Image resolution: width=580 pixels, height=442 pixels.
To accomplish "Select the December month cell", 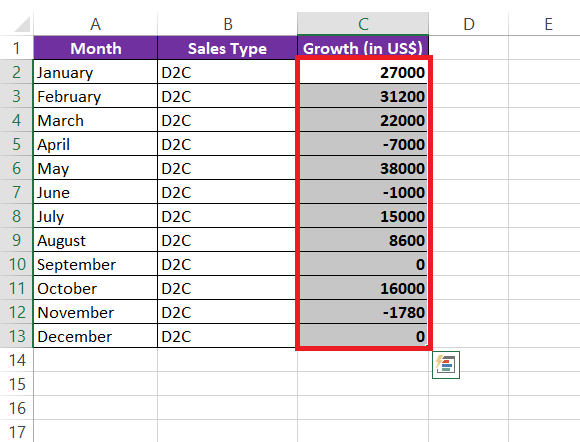I will 95,336.
